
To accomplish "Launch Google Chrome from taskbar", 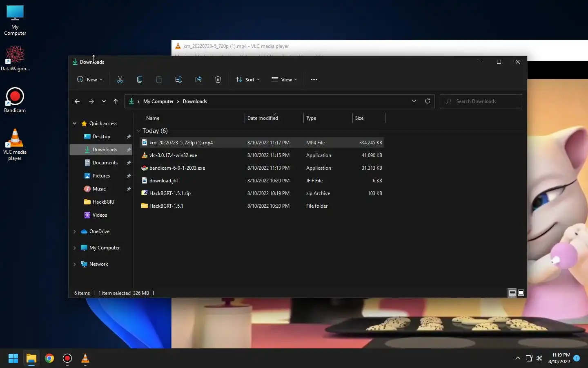I will click(49, 358).
